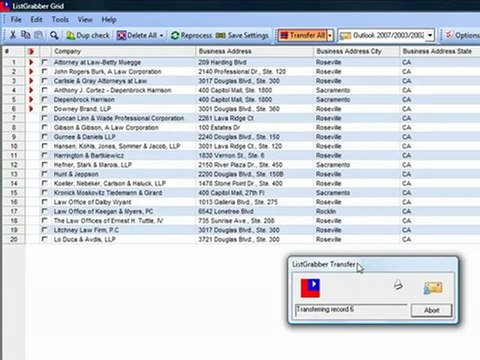Click Transfer All button
Image resolution: width=480 pixels, height=360 pixels.
(x=302, y=35)
